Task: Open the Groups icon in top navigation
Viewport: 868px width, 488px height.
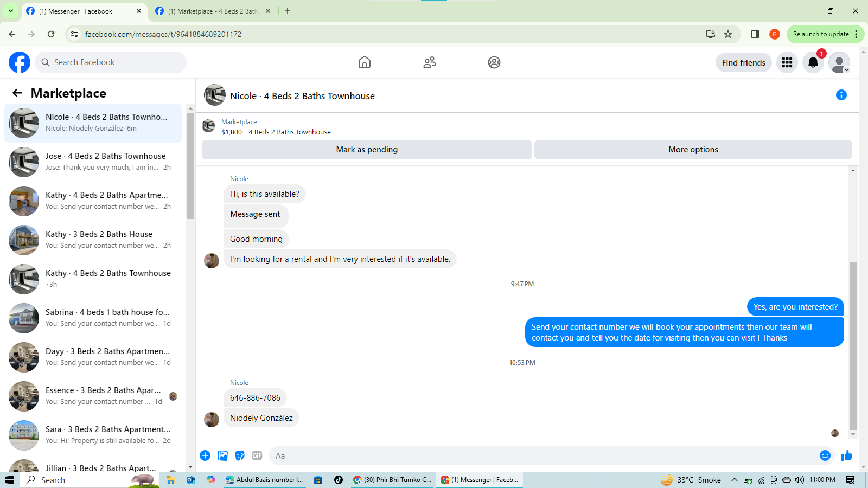Action: tap(494, 62)
